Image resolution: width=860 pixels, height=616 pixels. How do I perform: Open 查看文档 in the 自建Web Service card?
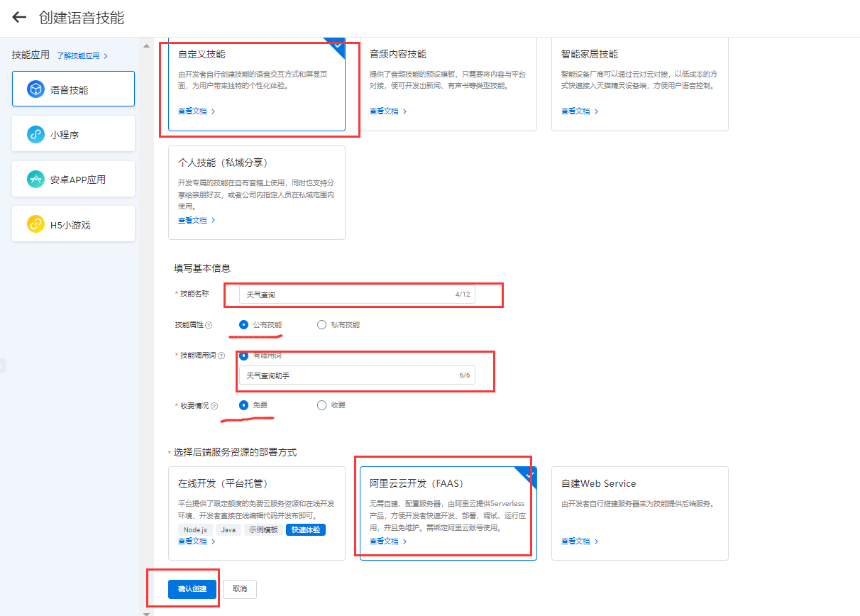tap(580, 541)
